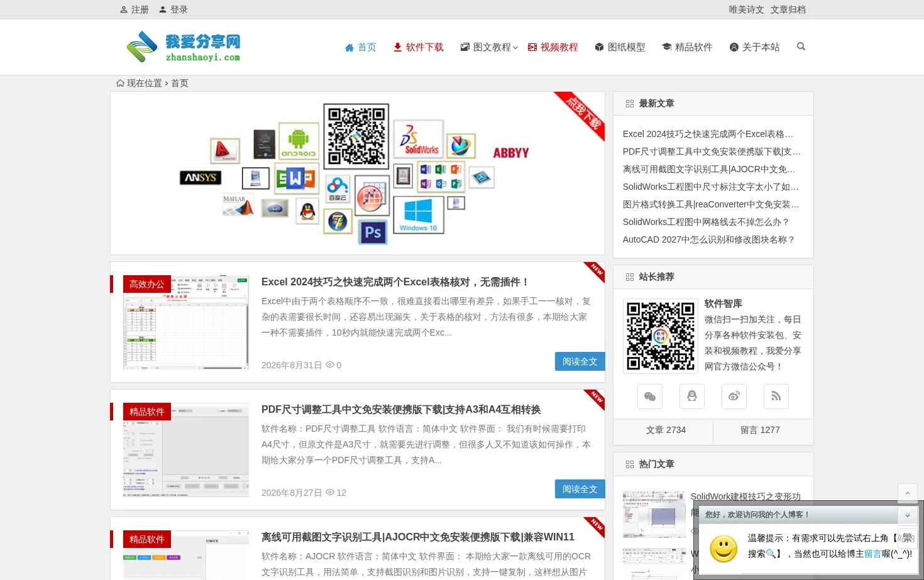Viewport: 924px width, 580px height.
Task: Click the eye views icon on PDF article
Action: [330, 492]
